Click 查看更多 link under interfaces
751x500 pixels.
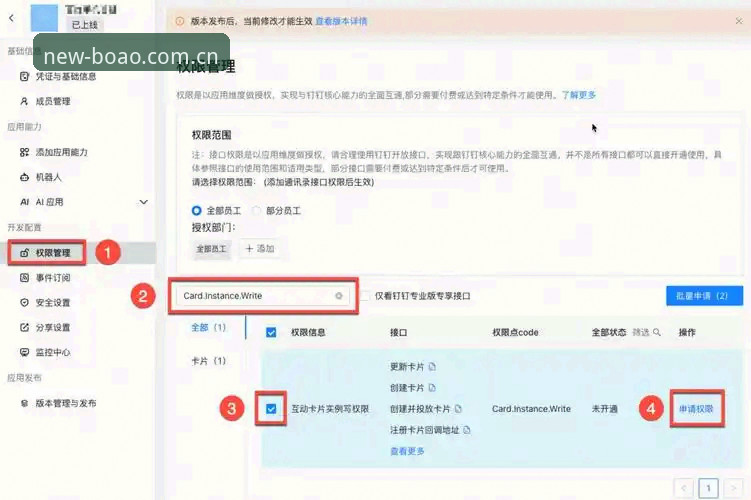pyautogui.click(x=407, y=451)
